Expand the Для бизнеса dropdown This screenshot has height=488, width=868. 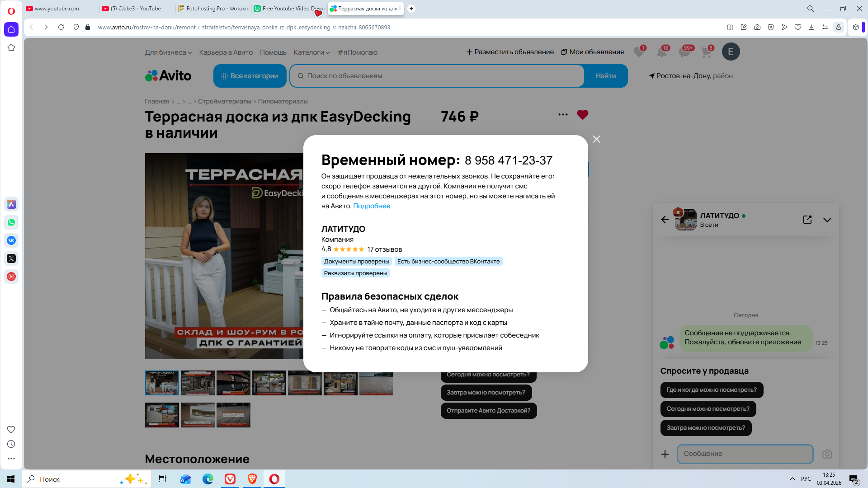(x=168, y=52)
